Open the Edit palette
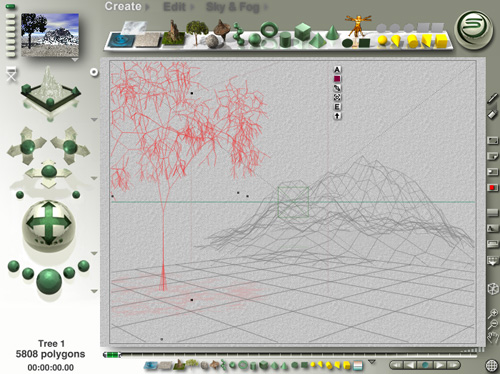500x374 pixels. click(x=174, y=7)
